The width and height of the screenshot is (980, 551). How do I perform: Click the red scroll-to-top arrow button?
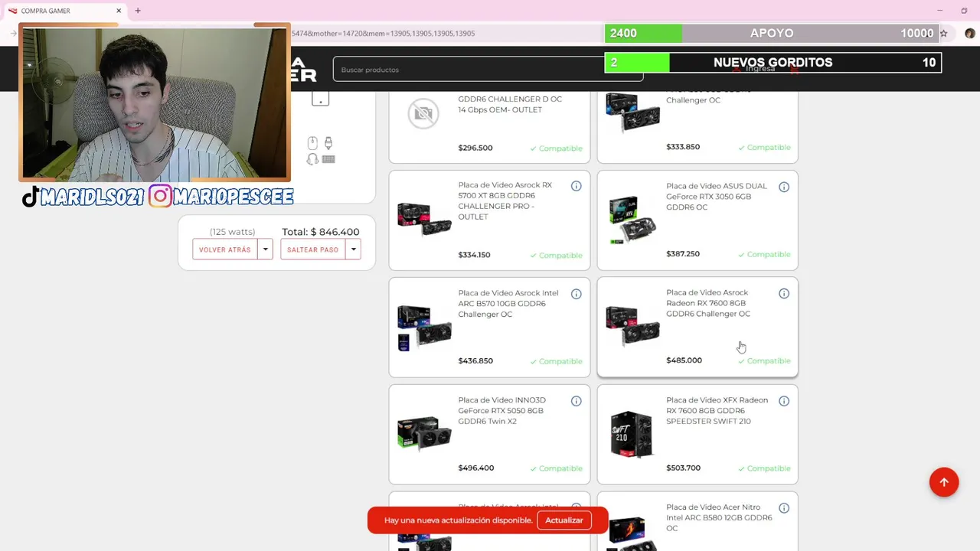[x=944, y=482]
